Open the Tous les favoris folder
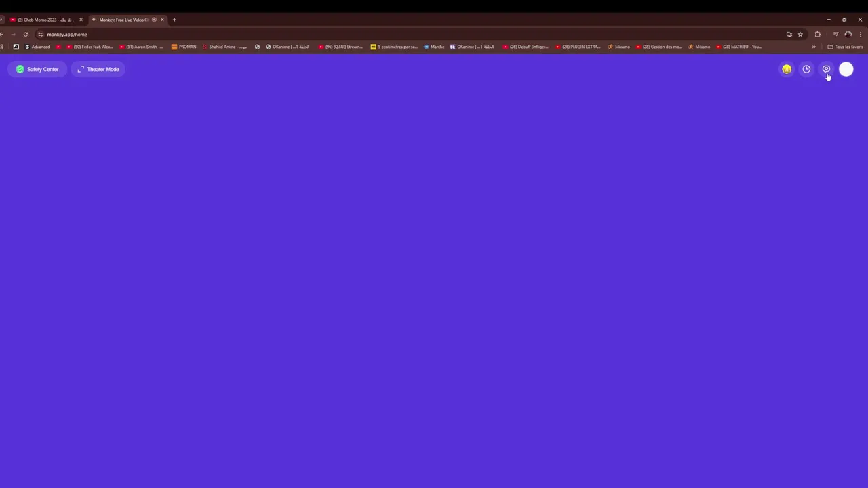 click(x=845, y=47)
